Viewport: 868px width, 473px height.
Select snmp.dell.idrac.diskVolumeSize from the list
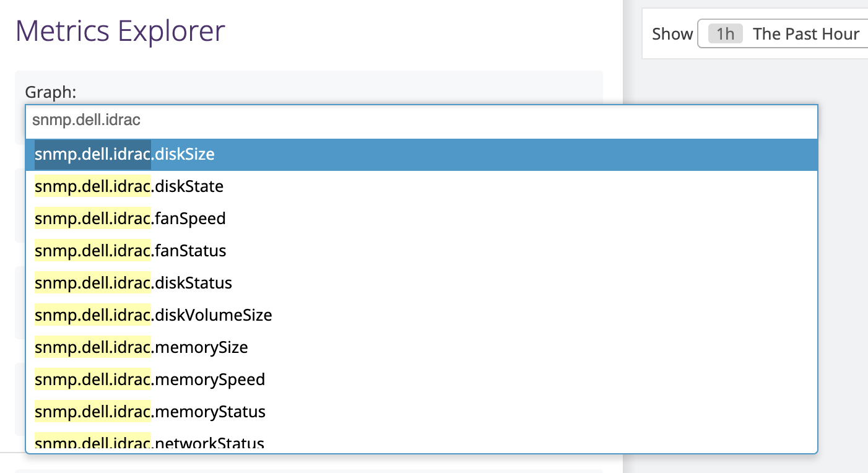click(421, 315)
